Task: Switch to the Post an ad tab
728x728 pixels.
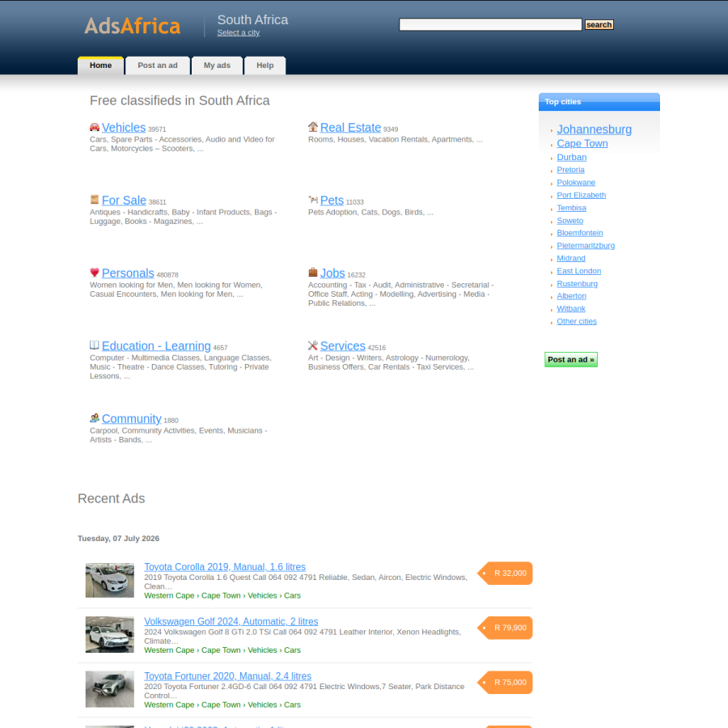Action: pyautogui.click(x=158, y=66)
